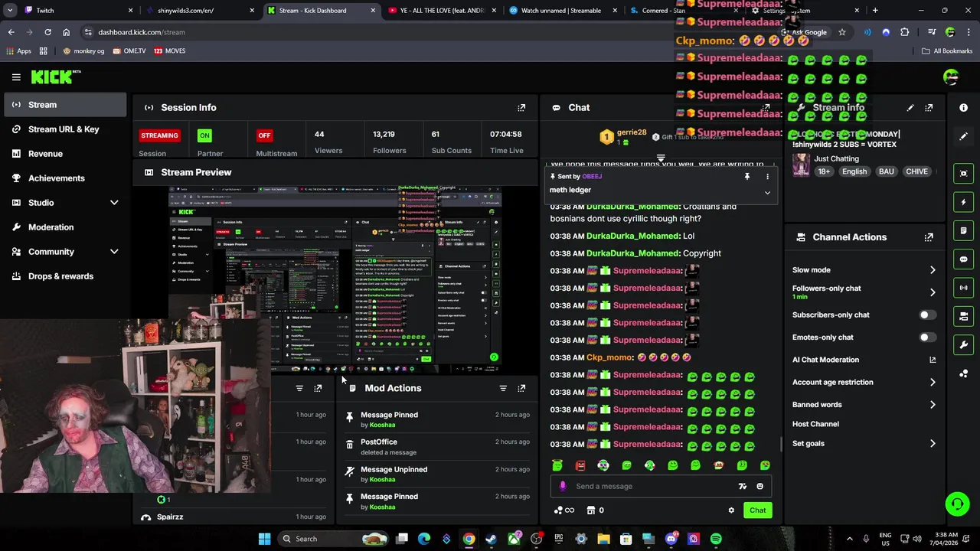Image resolution: width=980 pixels, height=551 pixels.
Task: Collapse the pinned message with chevron
Action: tap(767, 193)
